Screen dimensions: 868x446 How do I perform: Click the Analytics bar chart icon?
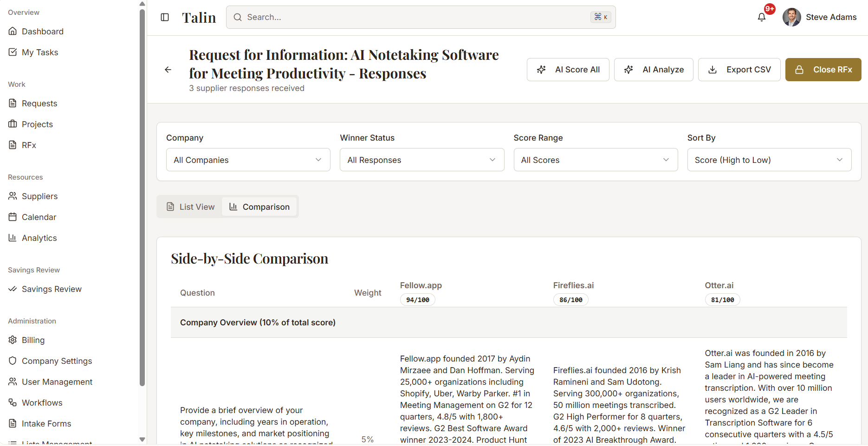(x=13, y=238)
